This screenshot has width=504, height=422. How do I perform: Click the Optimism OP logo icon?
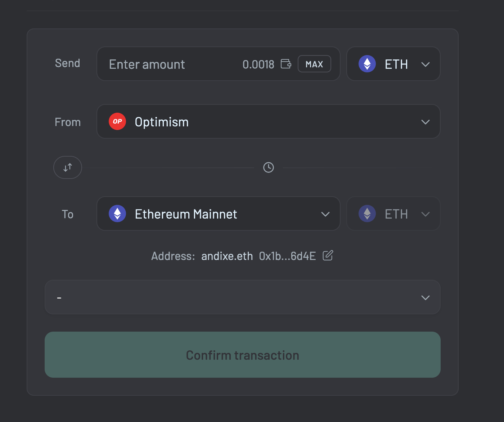(x=117, y=122)
